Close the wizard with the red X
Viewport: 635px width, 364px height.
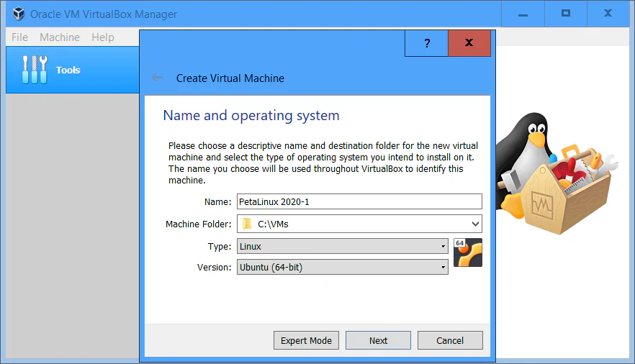point(469,43)
